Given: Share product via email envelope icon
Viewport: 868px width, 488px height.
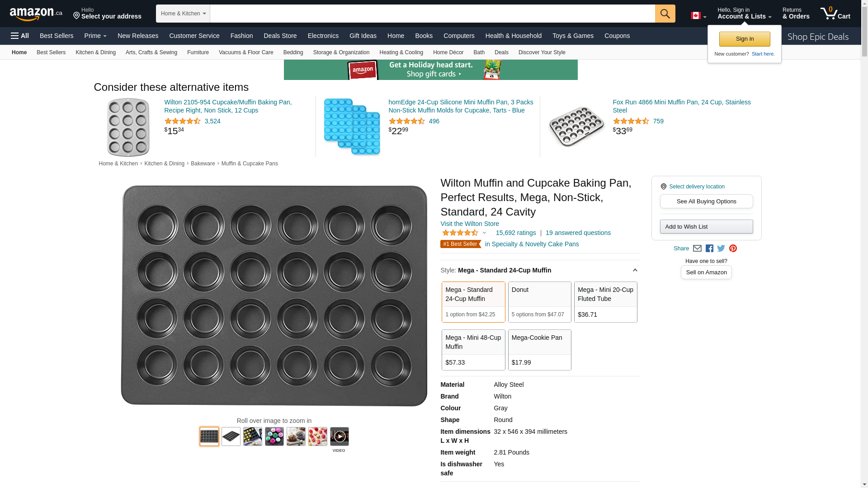Looking at the screenshot, I should click(x=697, y=249).
